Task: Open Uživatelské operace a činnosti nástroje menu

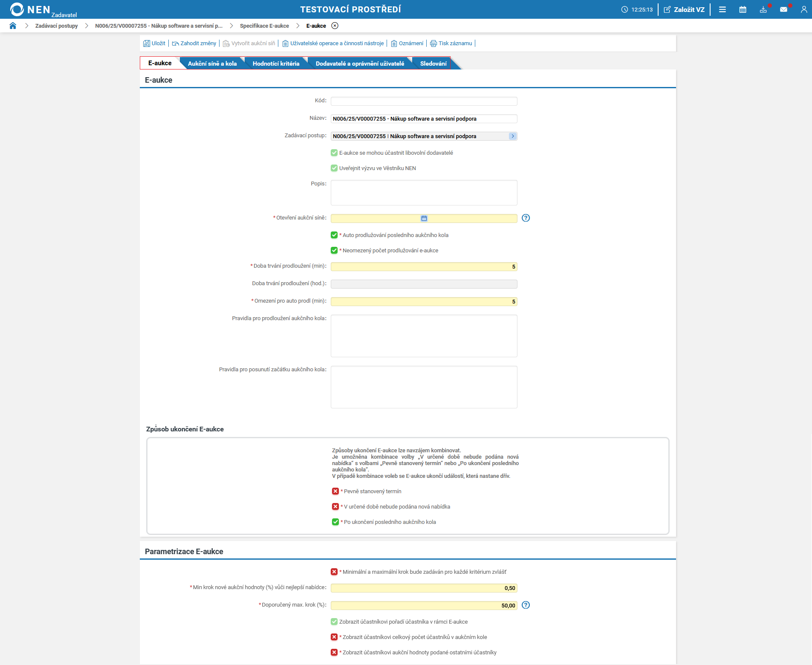Action: (333, 43)
